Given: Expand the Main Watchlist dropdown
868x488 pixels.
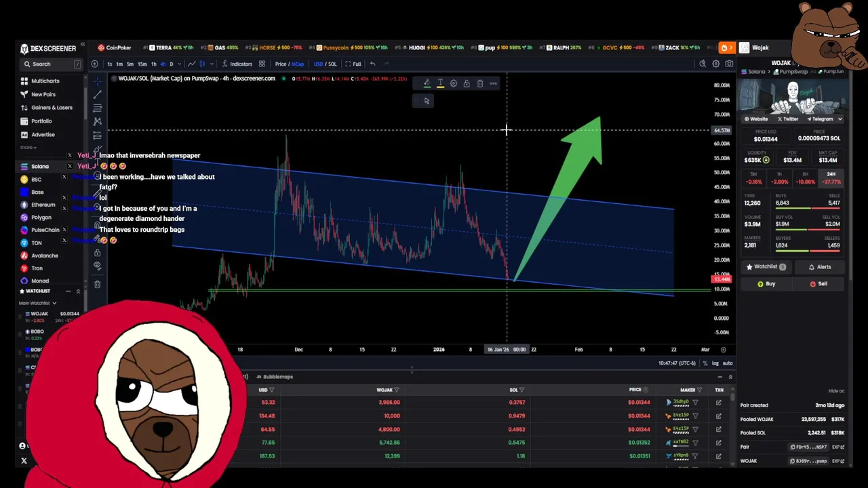Looking at the screenshot, I should [37, 303].
